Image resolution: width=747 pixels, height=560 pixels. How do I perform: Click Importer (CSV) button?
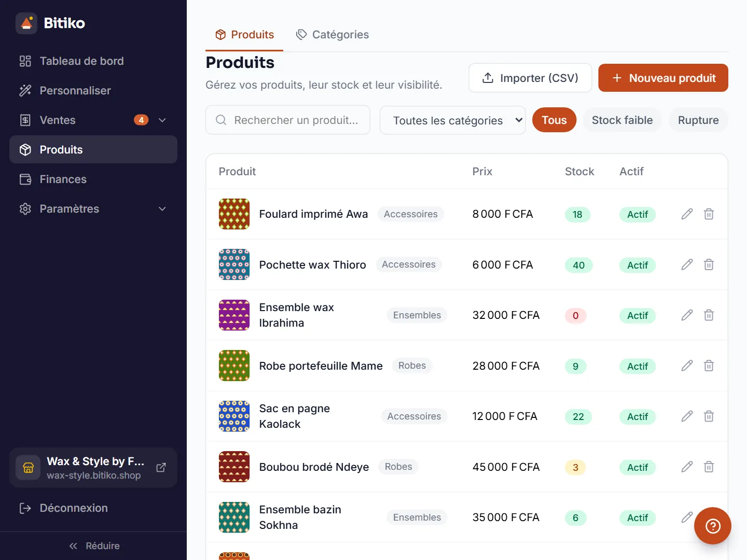530,78
